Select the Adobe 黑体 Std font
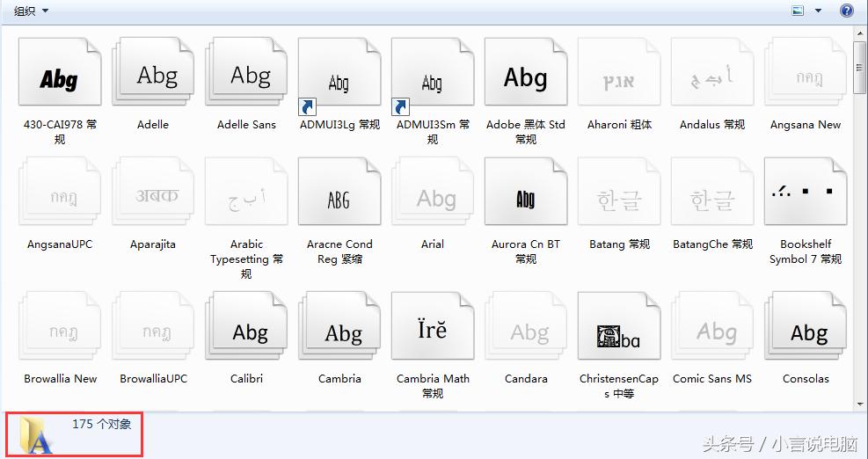 (x=525, y=78)
